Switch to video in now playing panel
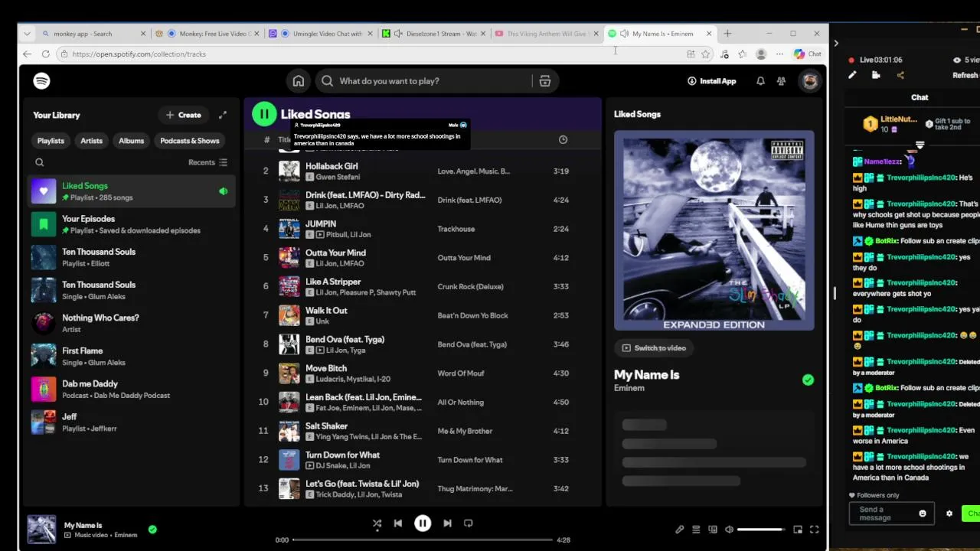Image resolution: width=980 pixels, height=551 pixels. (x=655, y=348)
